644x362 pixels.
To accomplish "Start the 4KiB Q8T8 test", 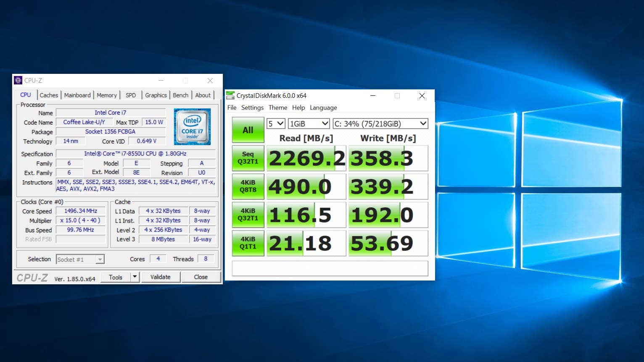I will point(248,186).
